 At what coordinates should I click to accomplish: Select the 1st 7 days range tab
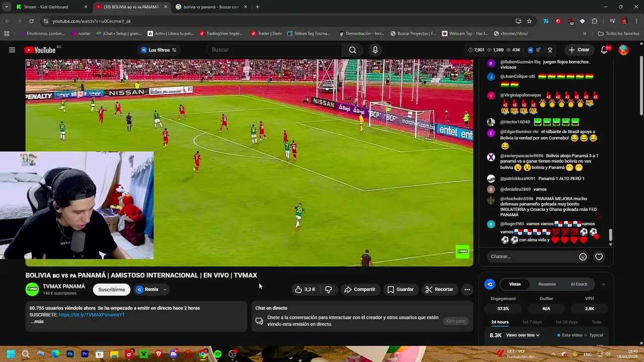tap(532, 322)
